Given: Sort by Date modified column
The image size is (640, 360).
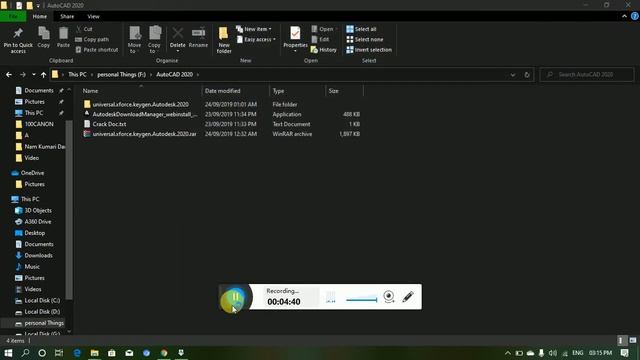Looking at the screenshot, I should pyautogui.click(x=236, y=91).
